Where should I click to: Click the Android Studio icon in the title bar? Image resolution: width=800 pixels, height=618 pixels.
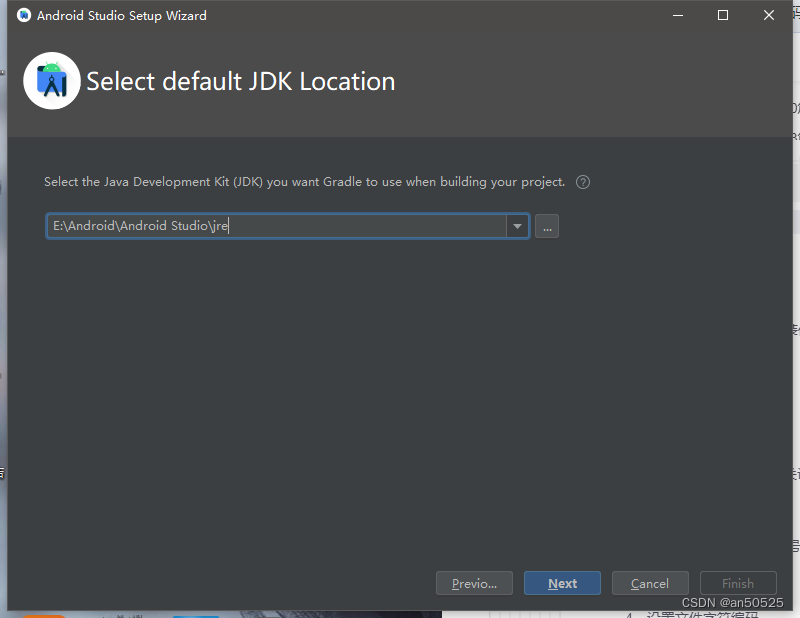click(x=22, y=15)
